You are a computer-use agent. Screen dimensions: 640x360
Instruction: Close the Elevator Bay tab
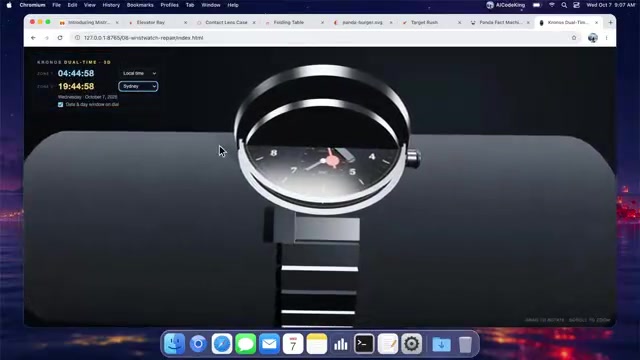[x=185, y=22]
